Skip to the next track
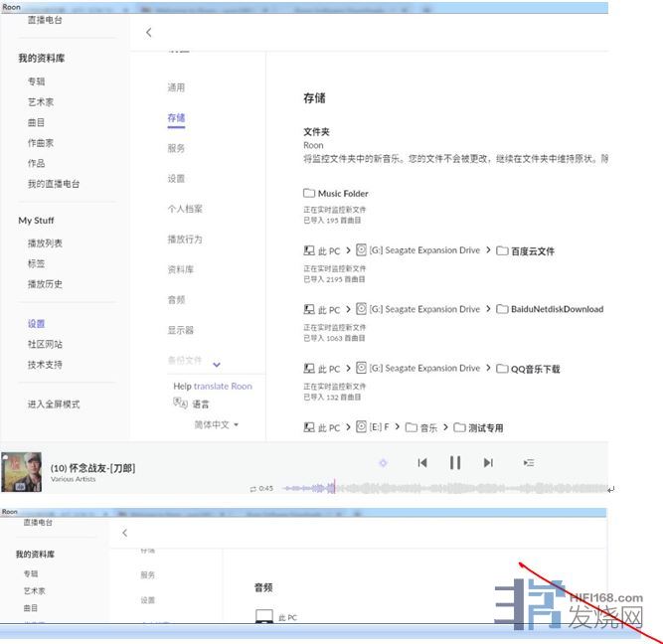This screenshot has height=644, width=663. pos(488,462)
